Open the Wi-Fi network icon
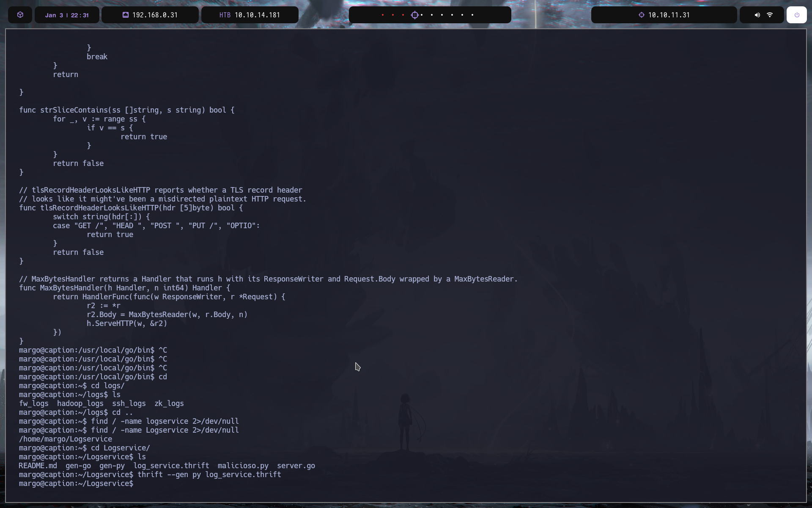The width and height of the screenshot is (812, 508). [x=770, y=15]
